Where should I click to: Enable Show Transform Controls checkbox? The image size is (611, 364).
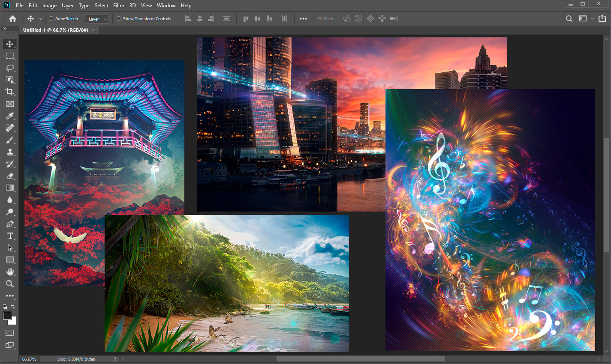(x=119, y=18)
